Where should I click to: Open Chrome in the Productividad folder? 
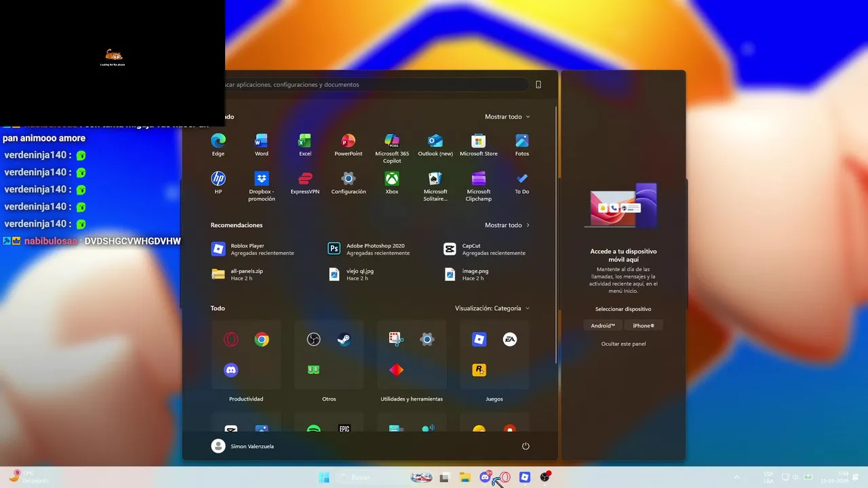[262, 340]
